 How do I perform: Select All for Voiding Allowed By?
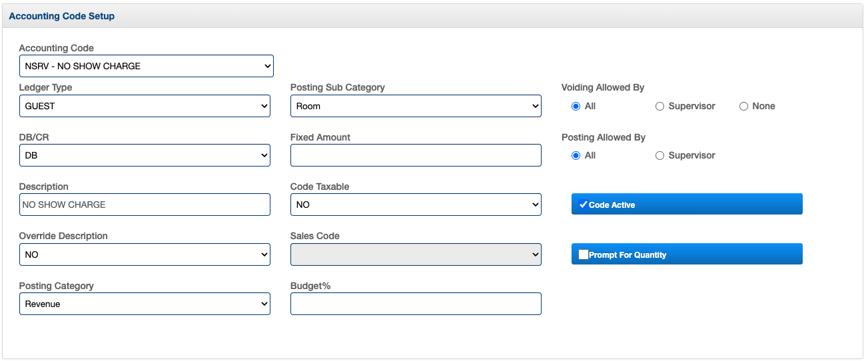(576, 107)
